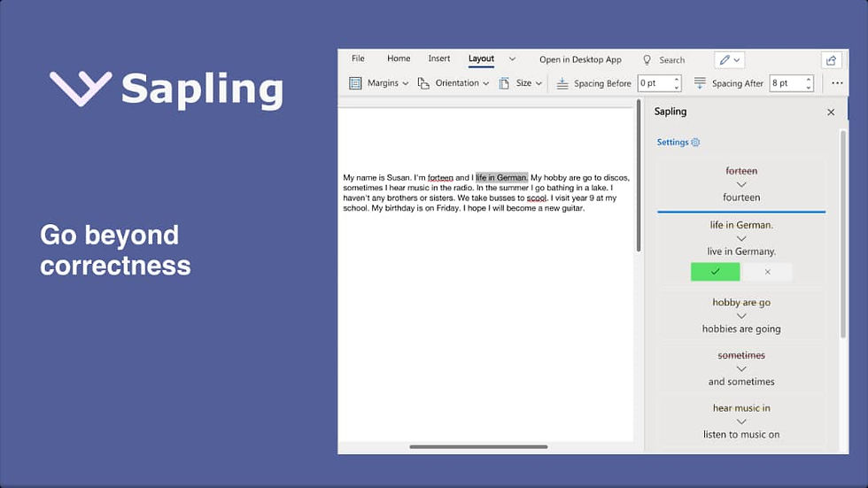
Task: Click the Sapling logo chevron icon
Action: point(81,88)
